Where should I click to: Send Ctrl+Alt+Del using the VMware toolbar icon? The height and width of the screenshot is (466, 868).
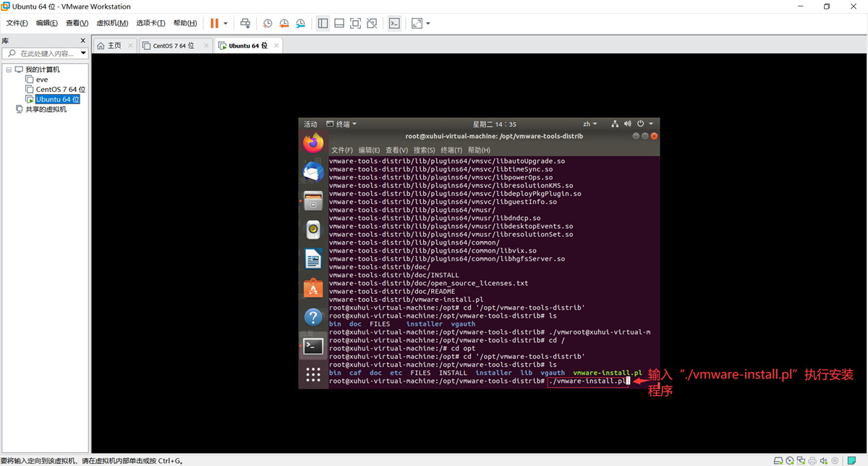[x=245, y=23]
